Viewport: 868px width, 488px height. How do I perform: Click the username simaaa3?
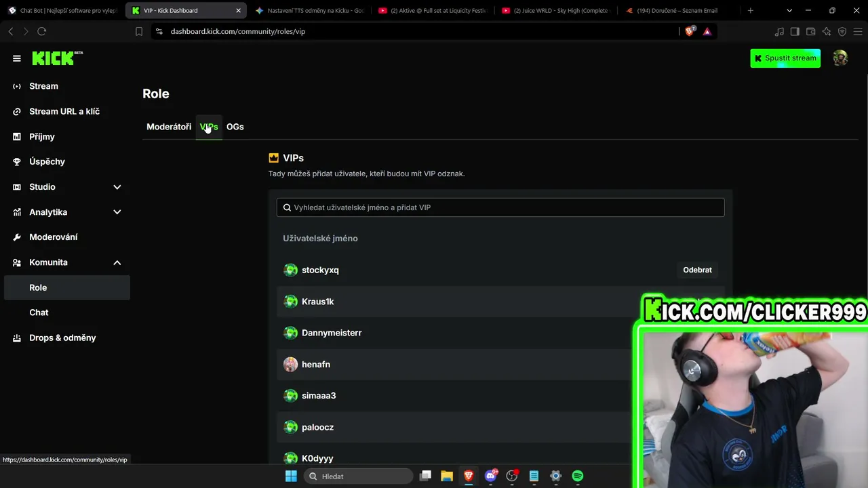click(319, 396)
